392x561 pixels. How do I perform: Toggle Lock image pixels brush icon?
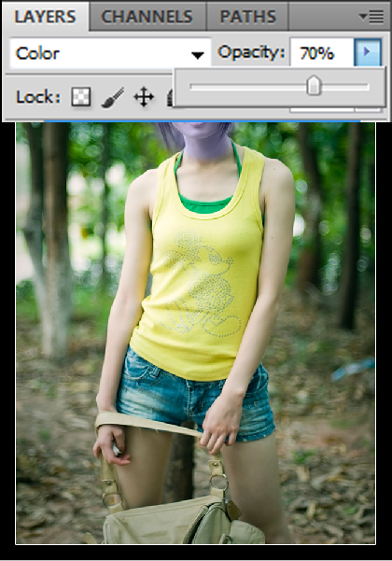click(x=112, y=97)
